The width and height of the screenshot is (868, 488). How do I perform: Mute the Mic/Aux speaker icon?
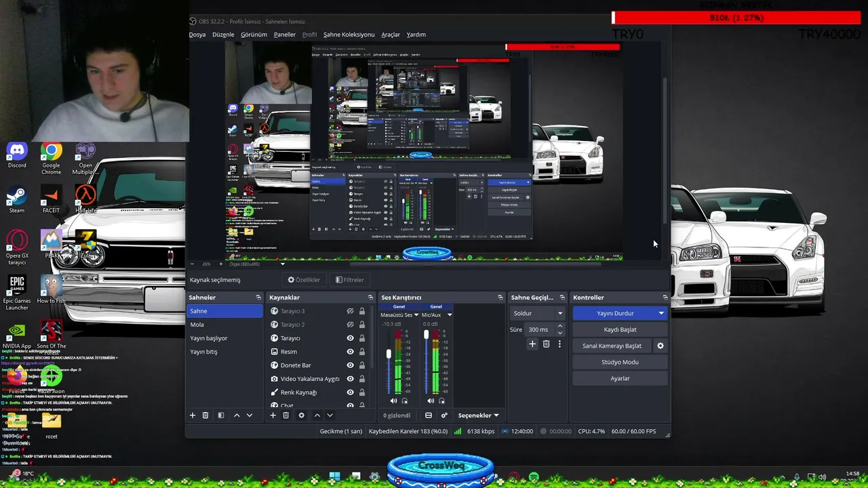431,401
